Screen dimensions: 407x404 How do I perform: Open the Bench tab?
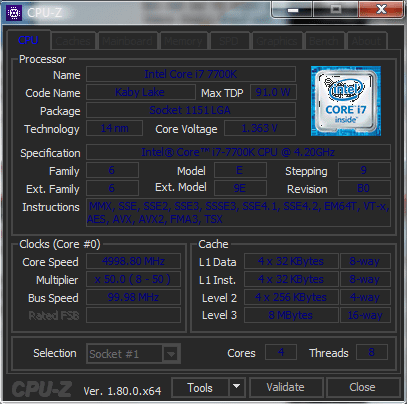(324, 41)
